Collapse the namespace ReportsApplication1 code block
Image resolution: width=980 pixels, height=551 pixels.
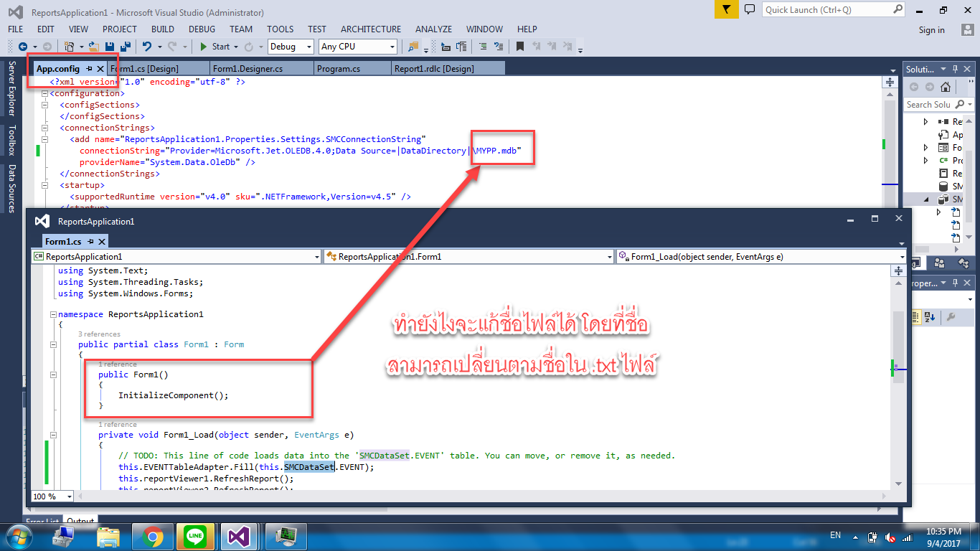click(x=53, y=314)
